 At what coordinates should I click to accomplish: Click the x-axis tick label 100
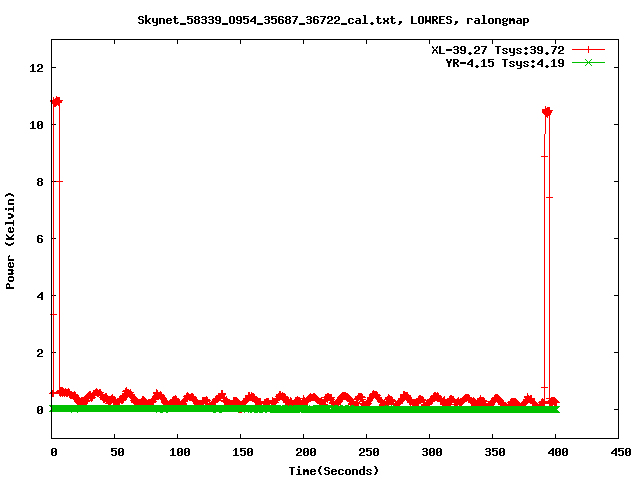click(180, 452)
